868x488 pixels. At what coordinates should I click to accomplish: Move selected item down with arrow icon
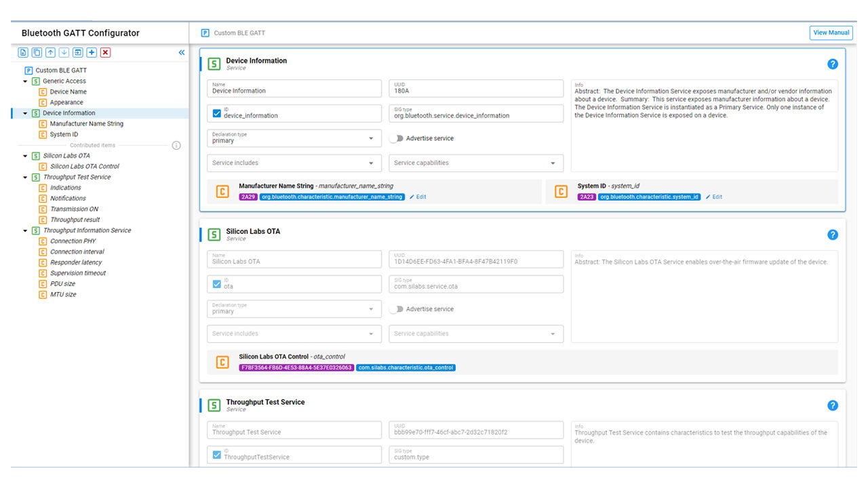(64, 52)
